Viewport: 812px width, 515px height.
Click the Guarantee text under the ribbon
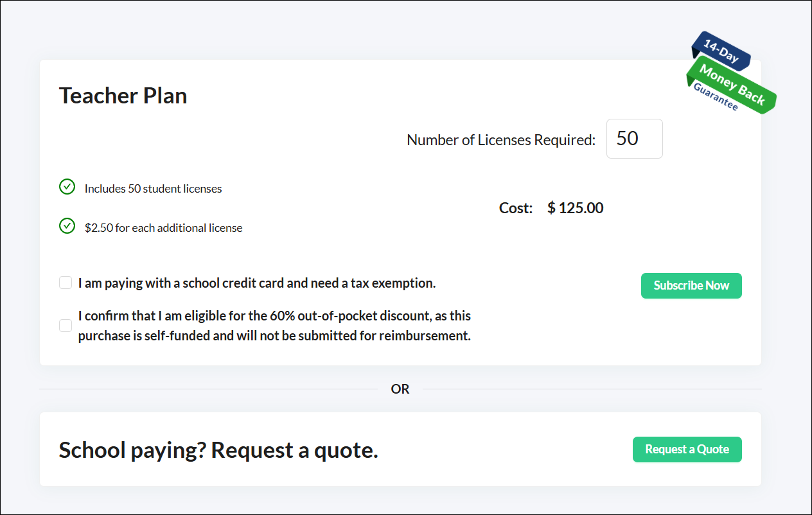716,97
